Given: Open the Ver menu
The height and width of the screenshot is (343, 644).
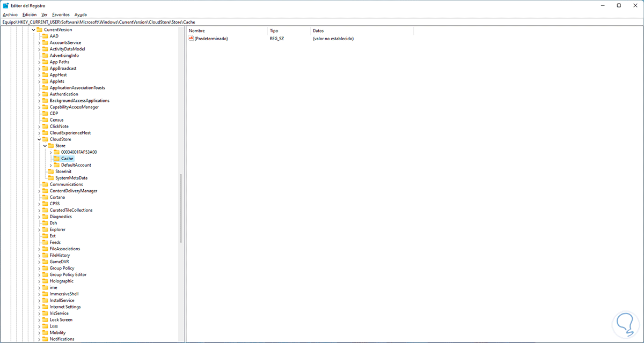Looking at the screenshot, I should pyautogui.click(x=44, y=14).
